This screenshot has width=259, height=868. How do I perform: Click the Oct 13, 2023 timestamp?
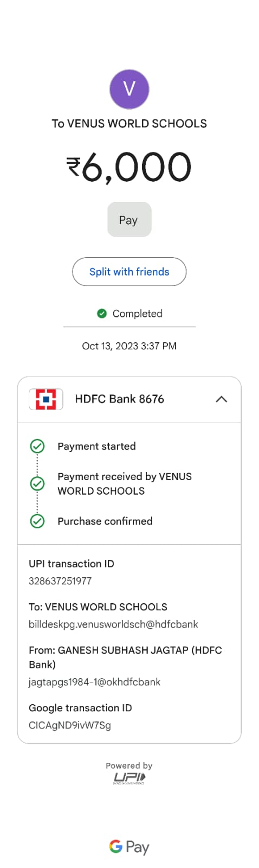pos(129,346)
